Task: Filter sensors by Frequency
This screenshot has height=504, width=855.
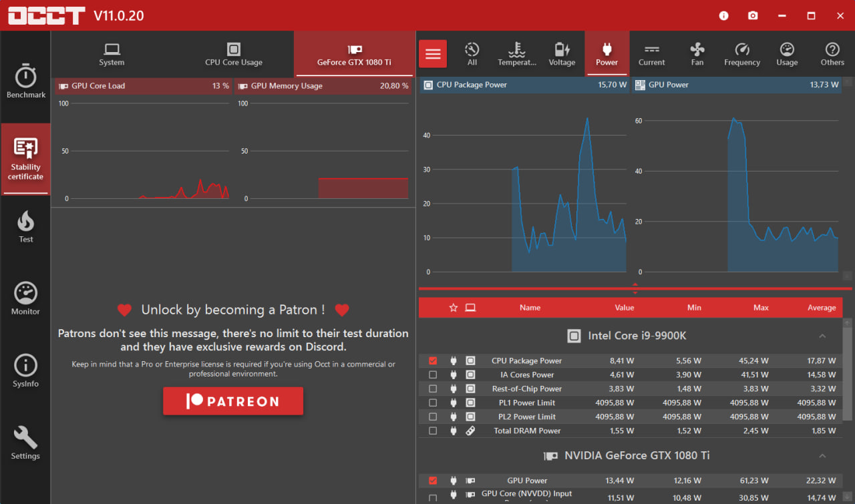Action: click(x=742, y=54)
